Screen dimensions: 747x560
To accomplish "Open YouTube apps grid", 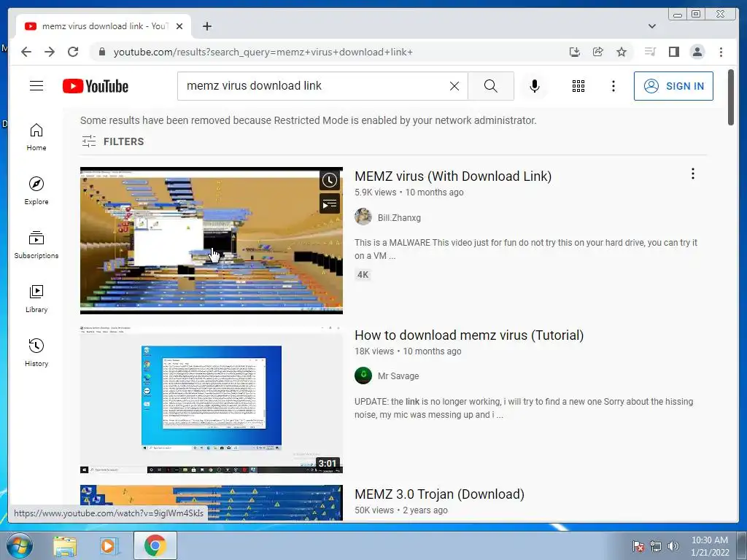I will pyautogui.click(x=578, y=86).
